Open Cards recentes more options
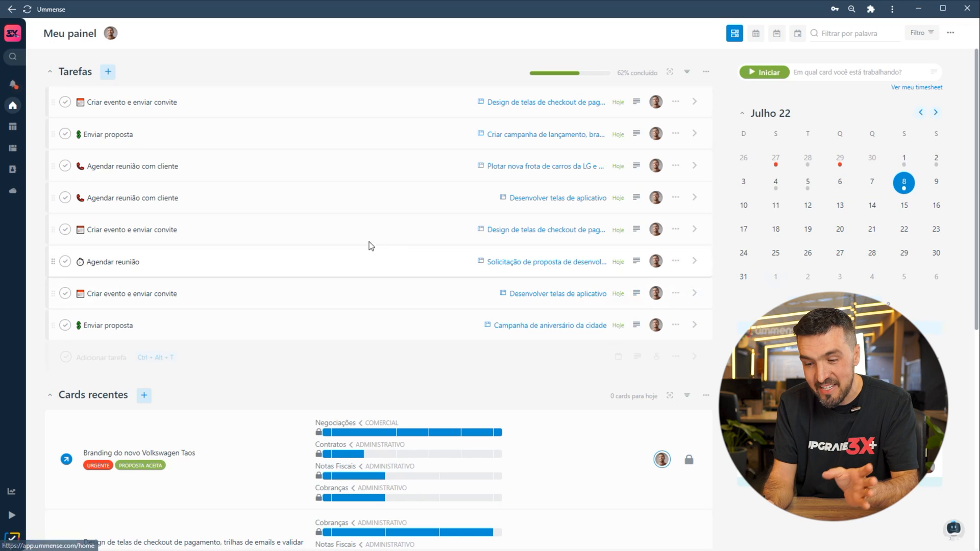Viewport: 980px width, 551px height. tap(706, 395)
